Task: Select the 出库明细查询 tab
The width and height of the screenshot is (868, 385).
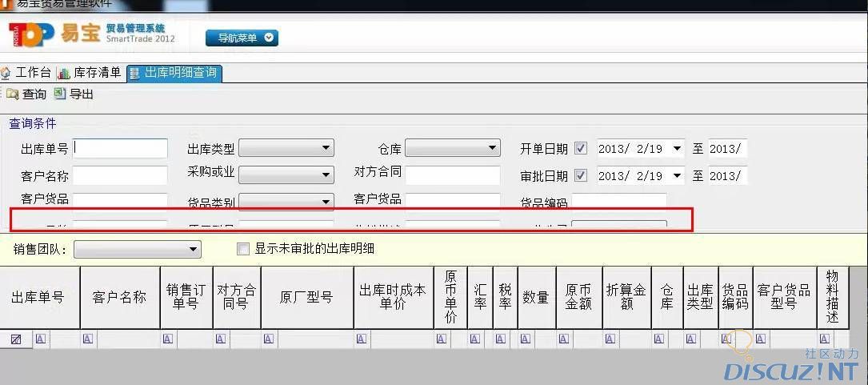Action: [180, 73]
